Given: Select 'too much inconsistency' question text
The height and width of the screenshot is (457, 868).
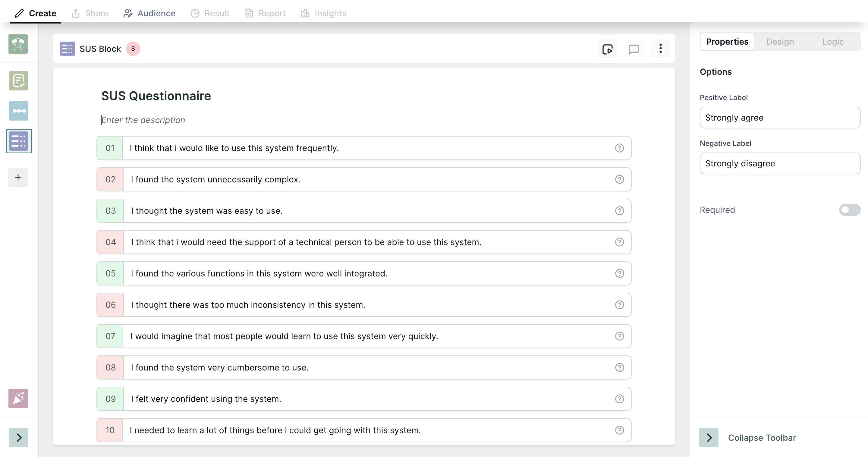Looking at the screenshot, I should [248, 305].
